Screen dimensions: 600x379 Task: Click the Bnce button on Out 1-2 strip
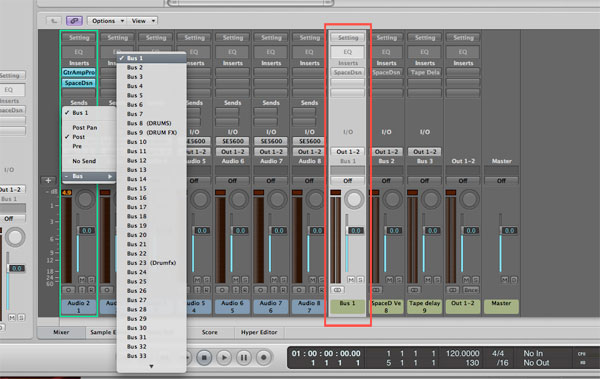tap(471, 290)
